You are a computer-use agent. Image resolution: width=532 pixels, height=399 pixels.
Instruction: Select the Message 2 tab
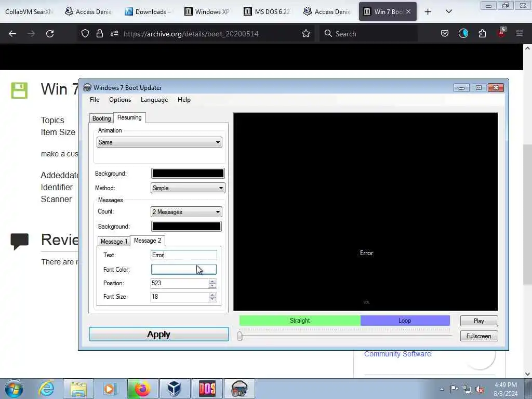click(x=147, y=241)
